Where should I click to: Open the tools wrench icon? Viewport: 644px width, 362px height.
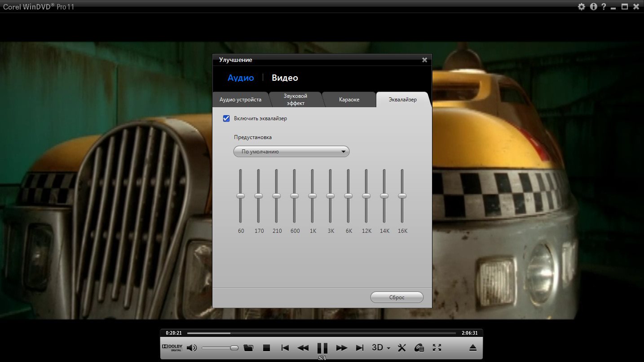point(402,348)
